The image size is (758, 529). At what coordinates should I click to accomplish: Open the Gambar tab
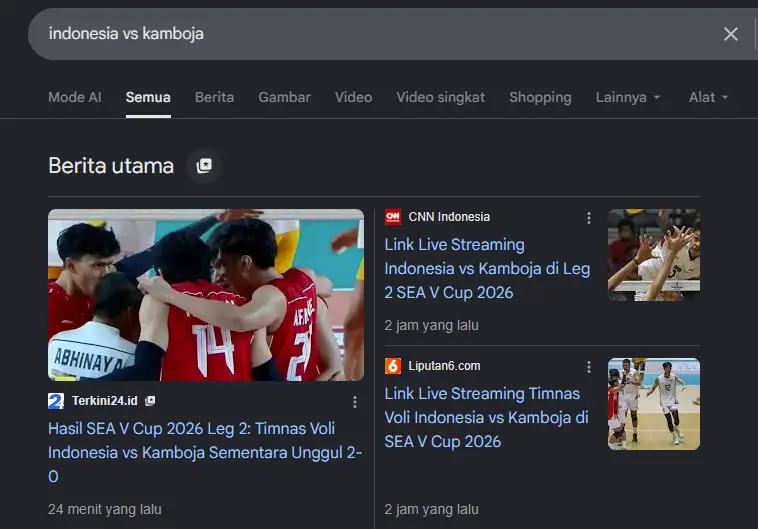(x=284, y=97)
